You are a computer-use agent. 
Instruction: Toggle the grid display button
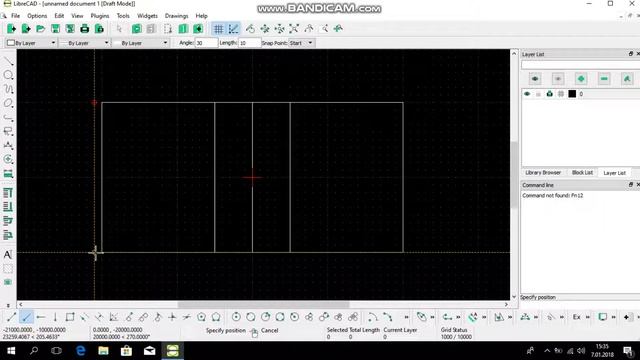(218, 29)
